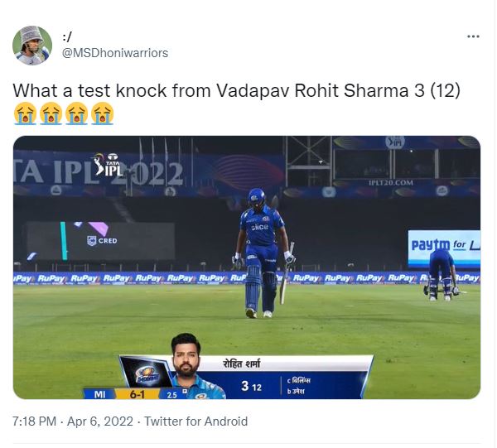Open the Twitter for Android source link

click(195, 422)
